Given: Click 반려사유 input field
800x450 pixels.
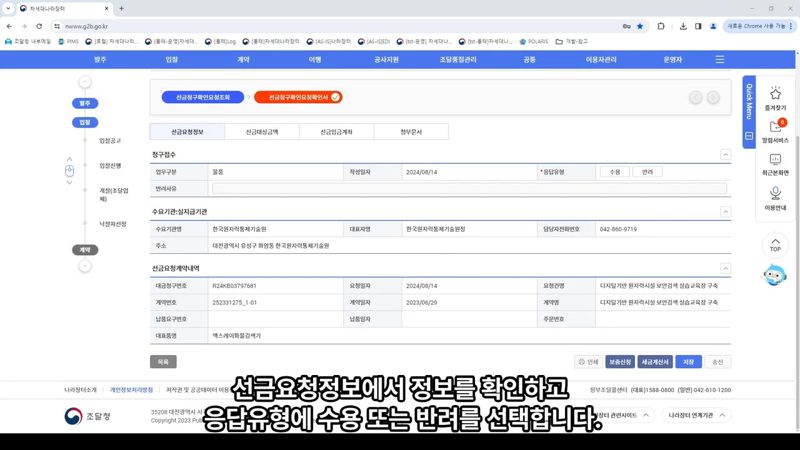Looking at the screenshot, I should pos(469,189).
